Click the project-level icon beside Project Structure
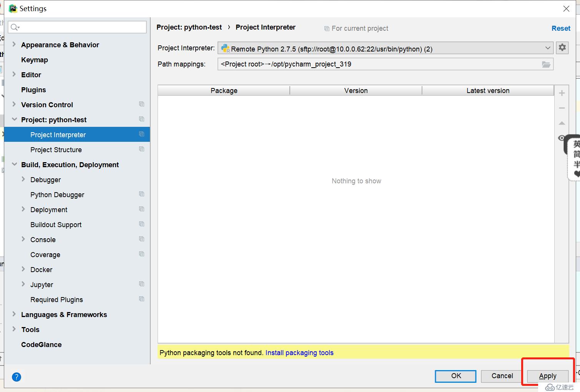 (141, 149)
